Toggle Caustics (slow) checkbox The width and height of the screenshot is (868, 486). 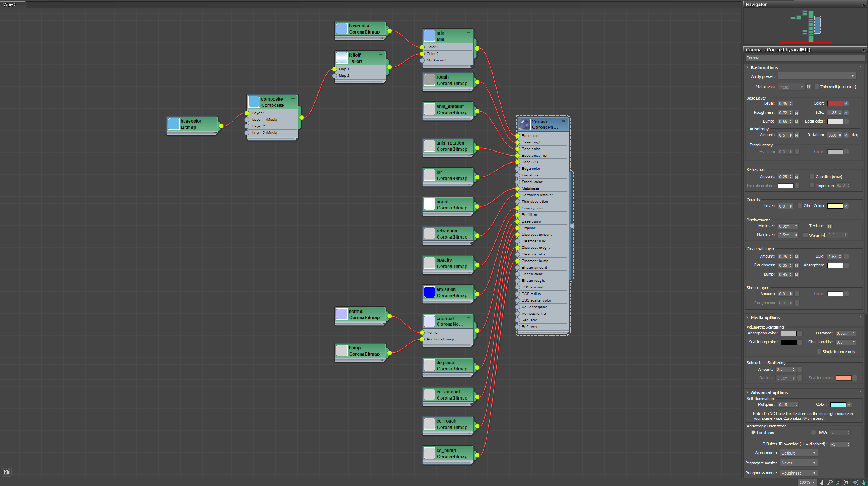tap(812, 176)
